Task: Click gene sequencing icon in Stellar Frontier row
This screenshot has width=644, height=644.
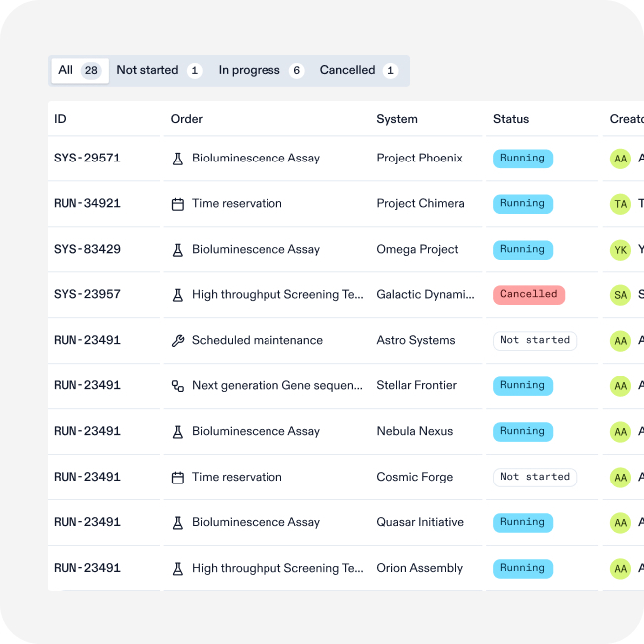Action: tap(178, 386)
